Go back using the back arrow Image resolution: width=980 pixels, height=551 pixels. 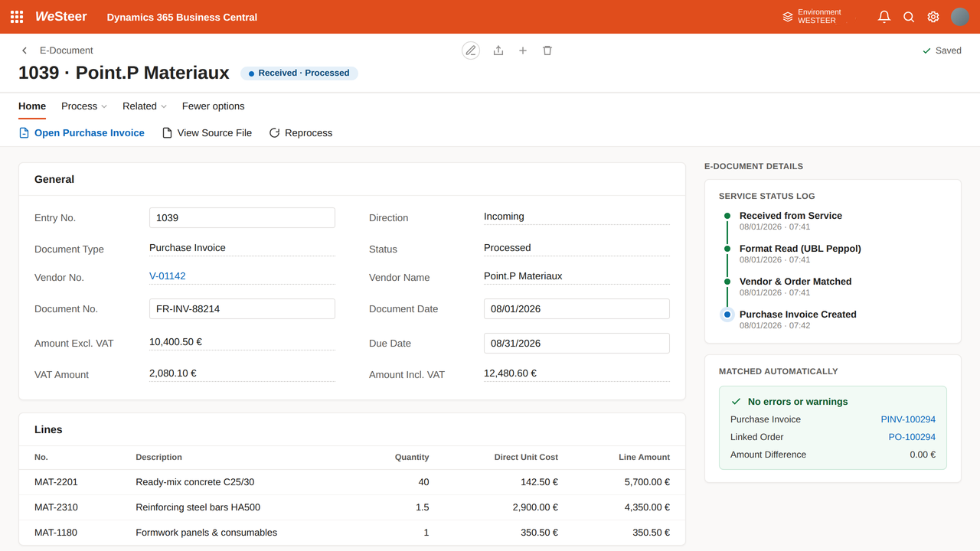point(24,51)
